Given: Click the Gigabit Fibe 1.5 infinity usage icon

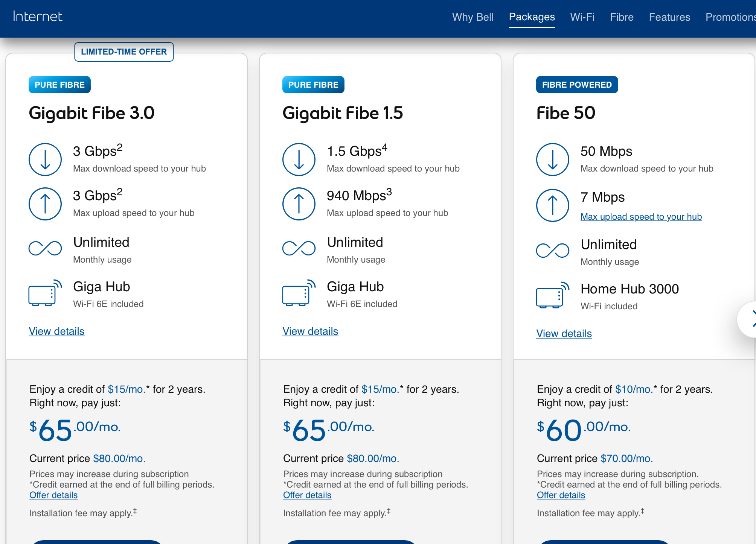Looking at the screenshot, I should 299,248.
